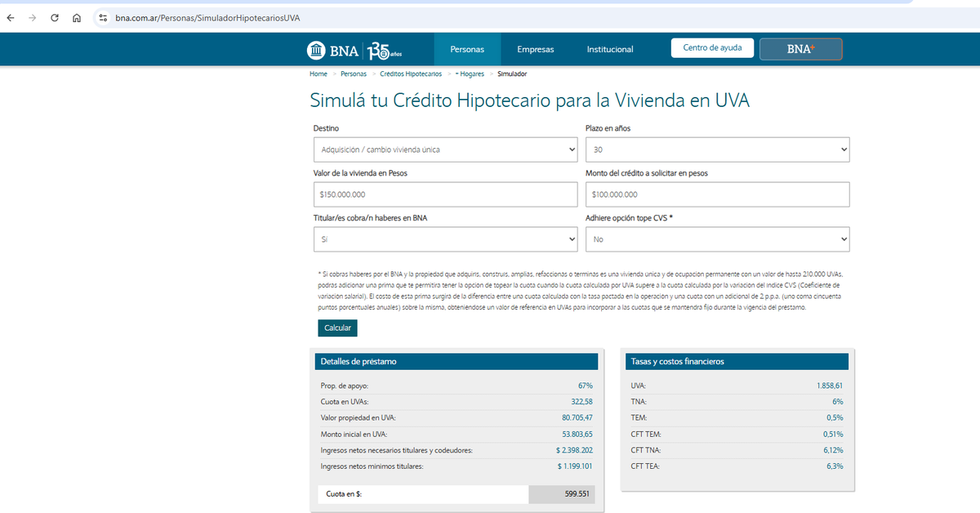This screenshot has width=980, height=513.
Task: Open + Hogares breadcrumb link
Action: (x=470, y=74)
